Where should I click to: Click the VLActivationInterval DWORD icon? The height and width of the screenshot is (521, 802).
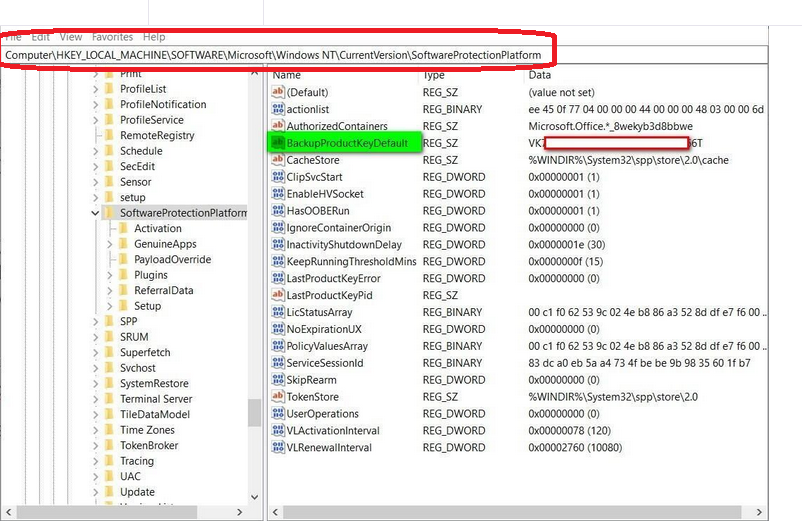(278, 429)
